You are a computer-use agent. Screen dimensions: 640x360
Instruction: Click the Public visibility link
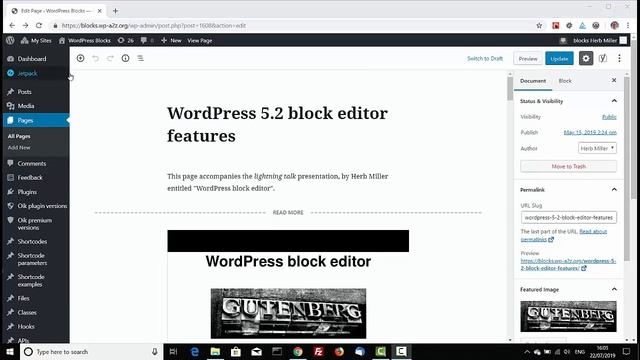click(x=609, y=117)
